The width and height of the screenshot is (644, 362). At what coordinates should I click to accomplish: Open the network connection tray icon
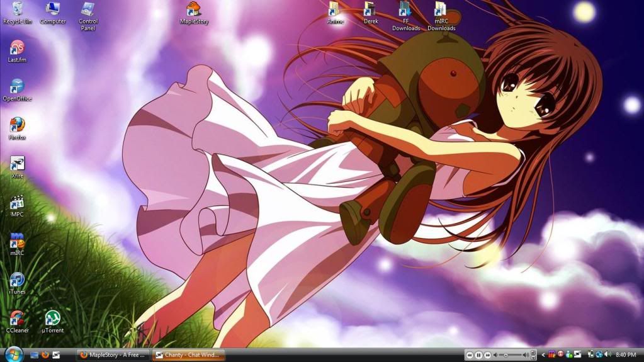pyautogui.click(x=599, y=354)
